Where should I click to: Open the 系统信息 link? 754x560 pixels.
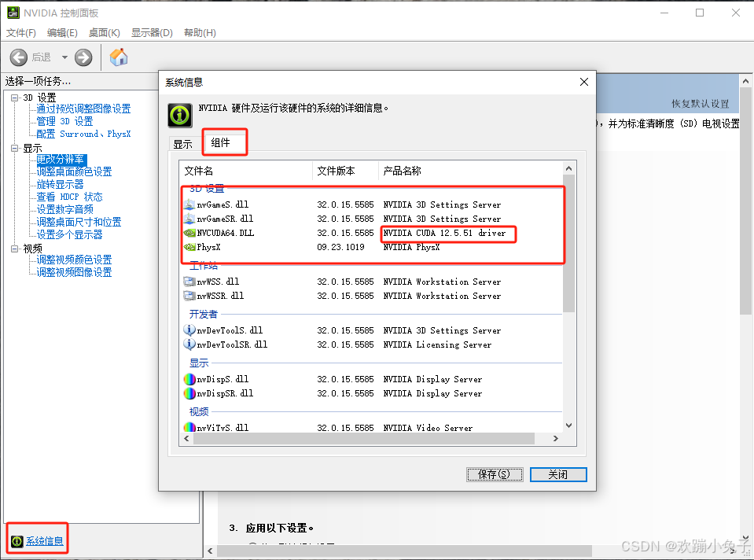(x=45, y=541)
